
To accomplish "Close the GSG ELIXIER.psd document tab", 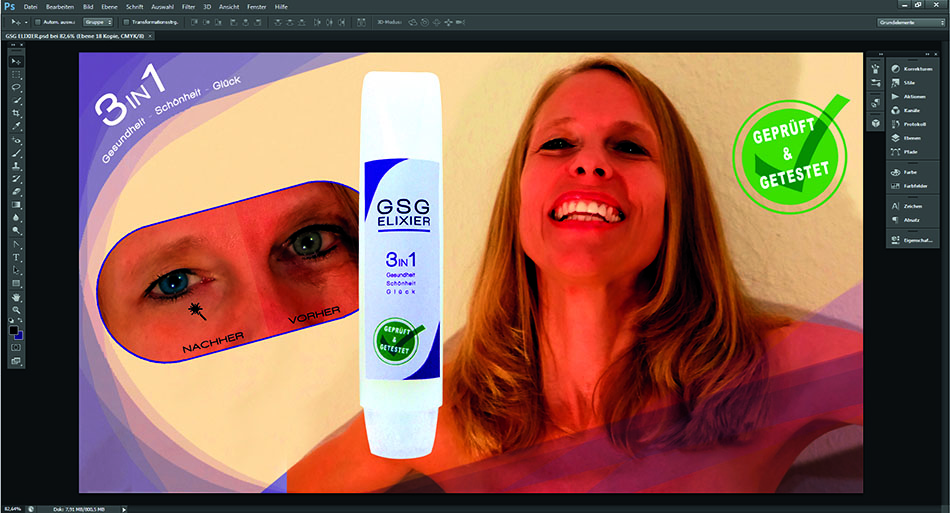I will tap(150, 36).
